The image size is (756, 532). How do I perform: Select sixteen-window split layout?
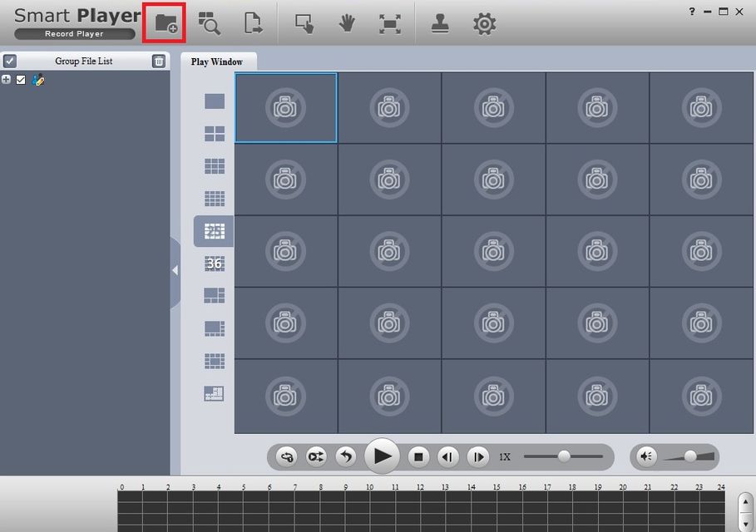[x=215, y=198]
